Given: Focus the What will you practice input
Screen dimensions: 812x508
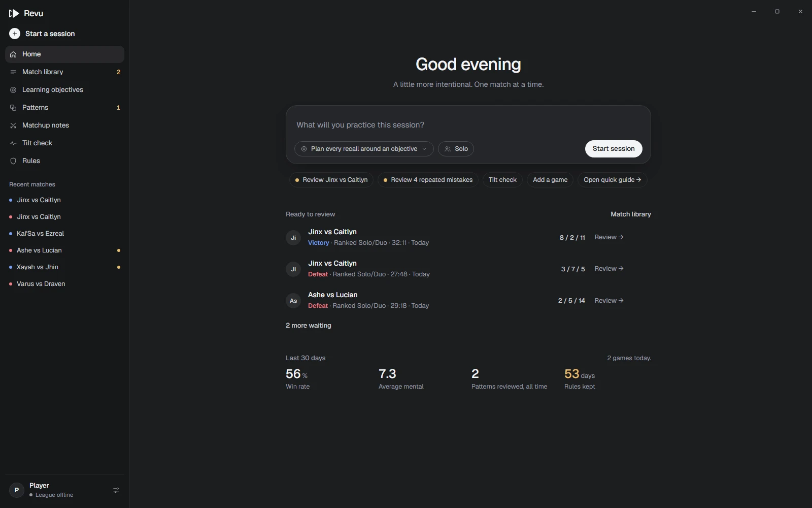Looking at the screenshot, I should pyautogui.click(x=468, y=125).
